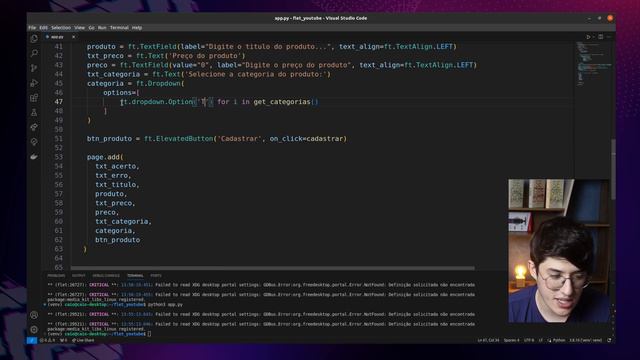Open the Source Control view
The width and height of the screenshot is (640, 360).
click(34, 68)
